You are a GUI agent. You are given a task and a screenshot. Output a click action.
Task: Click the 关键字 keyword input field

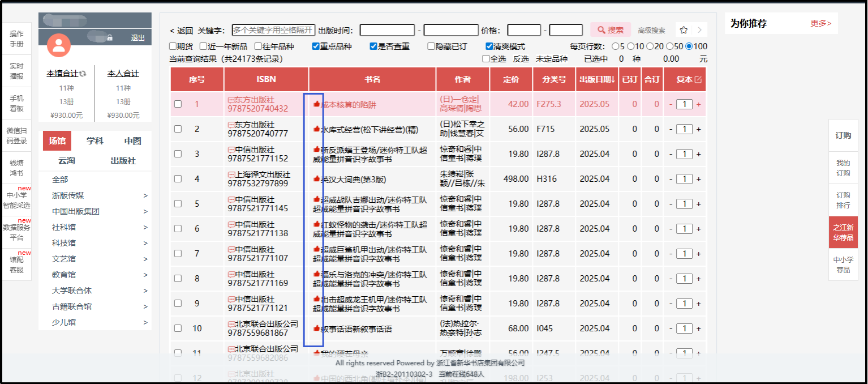point(273,30)
